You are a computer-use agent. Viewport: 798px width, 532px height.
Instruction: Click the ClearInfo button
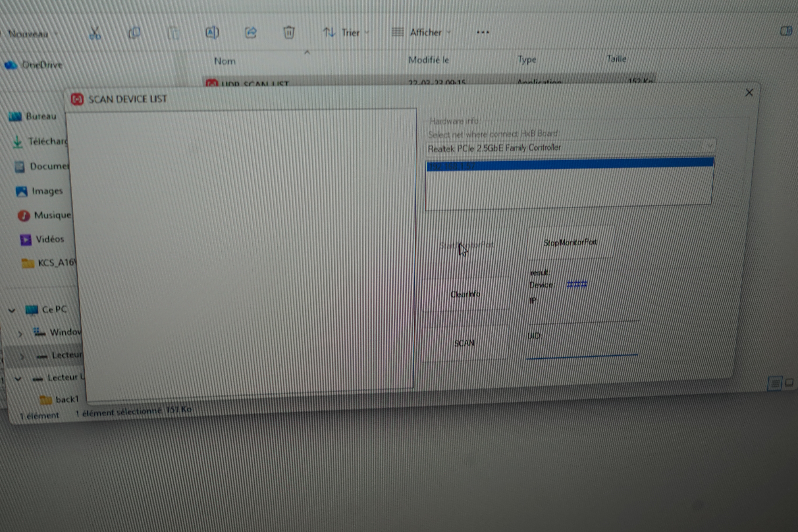(x=465, y=294)
